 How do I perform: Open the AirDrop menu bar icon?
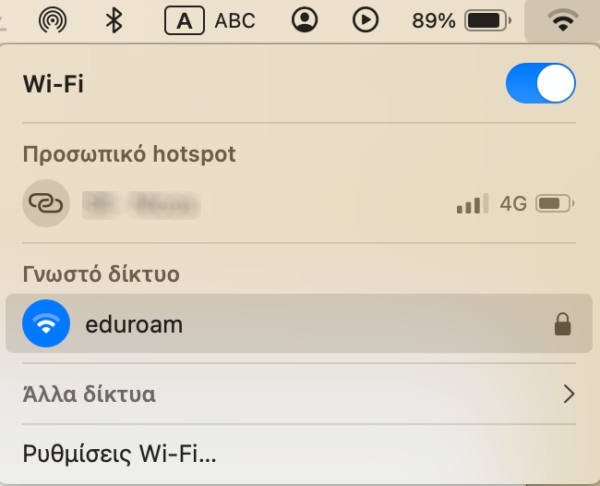(53, 20)
